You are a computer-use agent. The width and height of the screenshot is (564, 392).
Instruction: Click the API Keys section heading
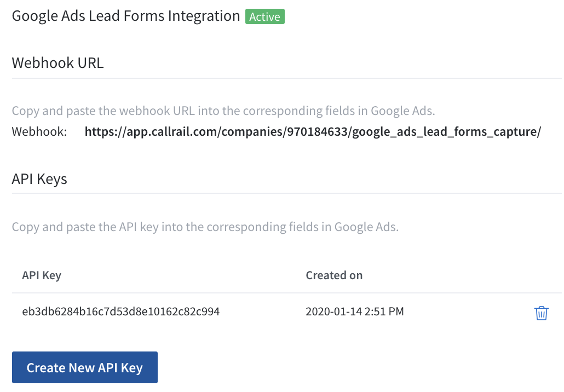[39, 178]
